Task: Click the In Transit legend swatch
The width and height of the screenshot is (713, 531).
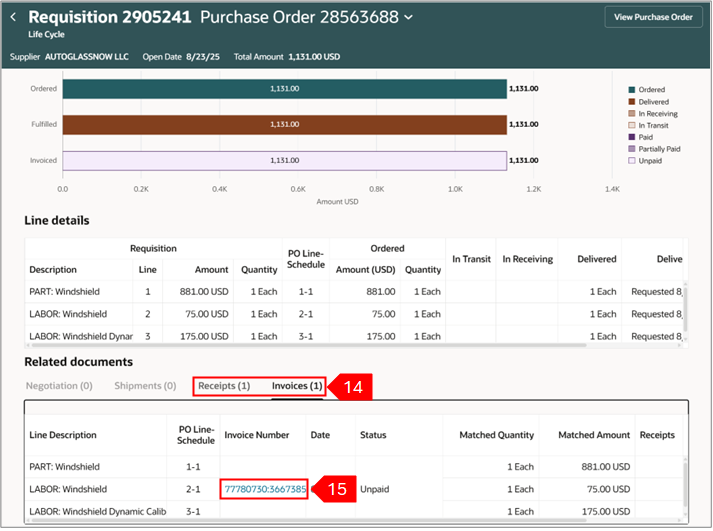Action: [631, 125]
